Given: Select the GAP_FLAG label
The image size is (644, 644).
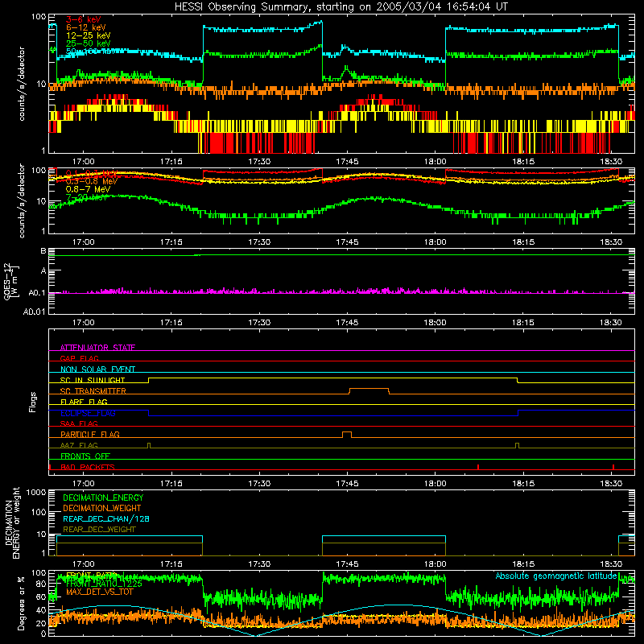Looking at the screenshot, I should tap(79, 358).
